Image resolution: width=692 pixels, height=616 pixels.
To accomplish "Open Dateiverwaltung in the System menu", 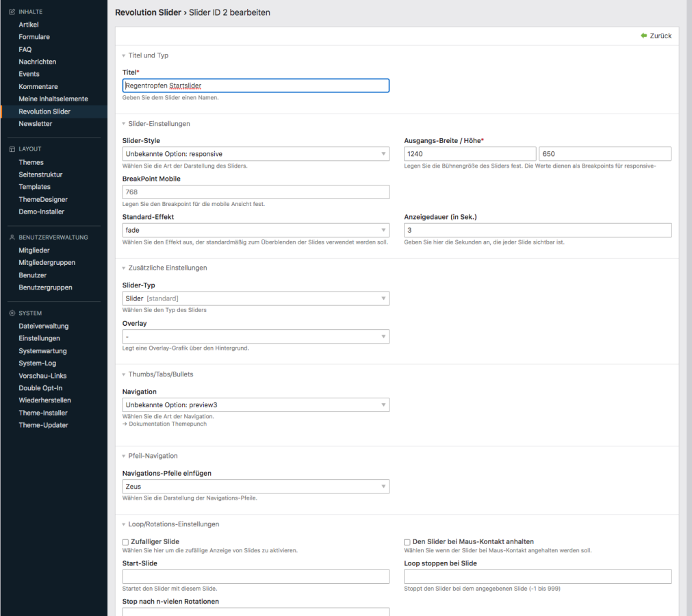I will coord(44,326).
